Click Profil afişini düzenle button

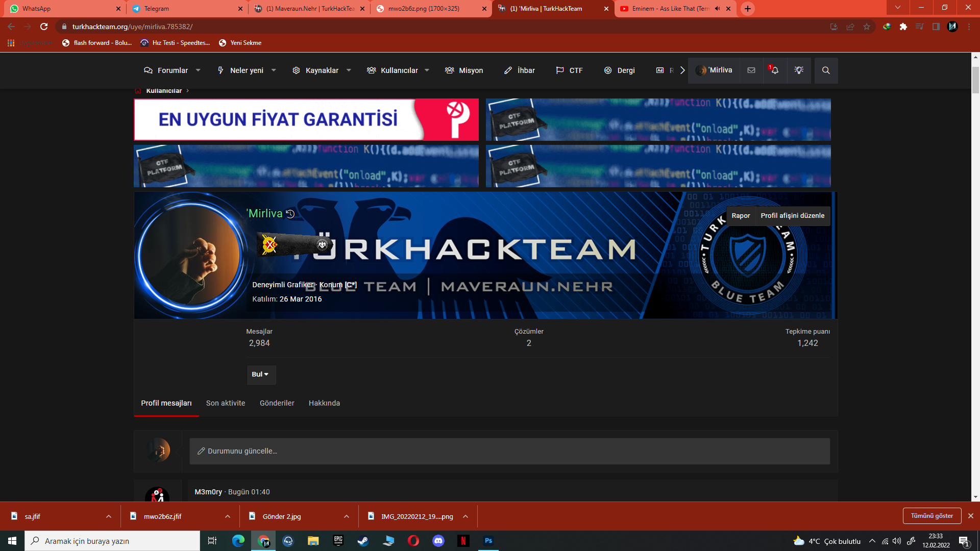point(793,216)
